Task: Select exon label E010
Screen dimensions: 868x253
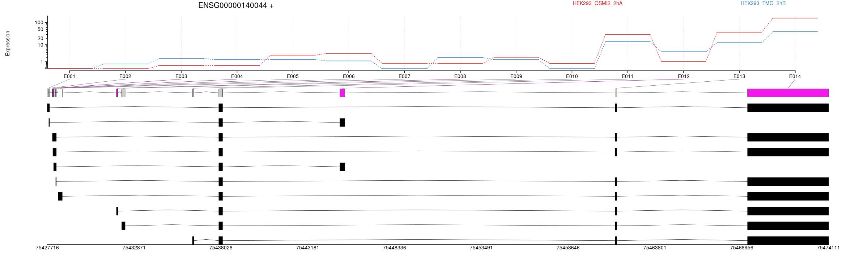Action: 572,76
